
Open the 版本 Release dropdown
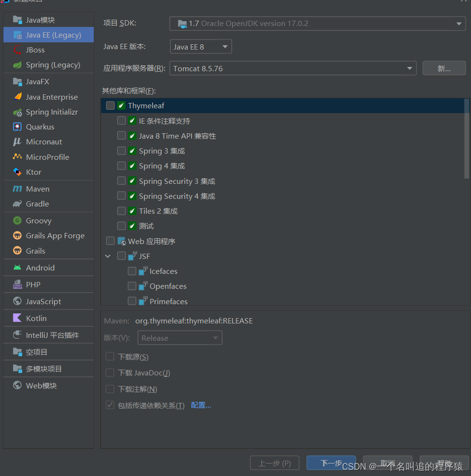click(x=179, y=338)
